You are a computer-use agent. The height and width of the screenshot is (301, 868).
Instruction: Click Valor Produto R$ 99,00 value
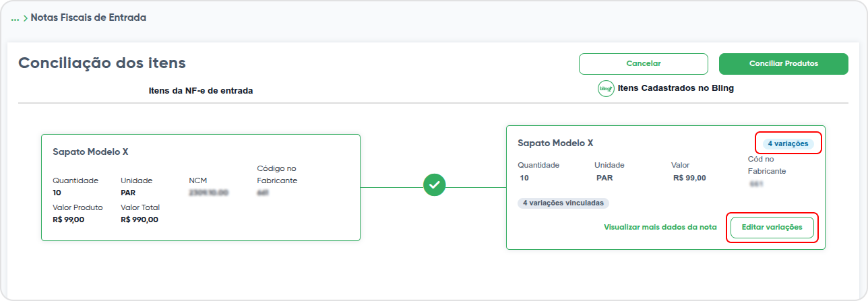(x=69, y=220)
